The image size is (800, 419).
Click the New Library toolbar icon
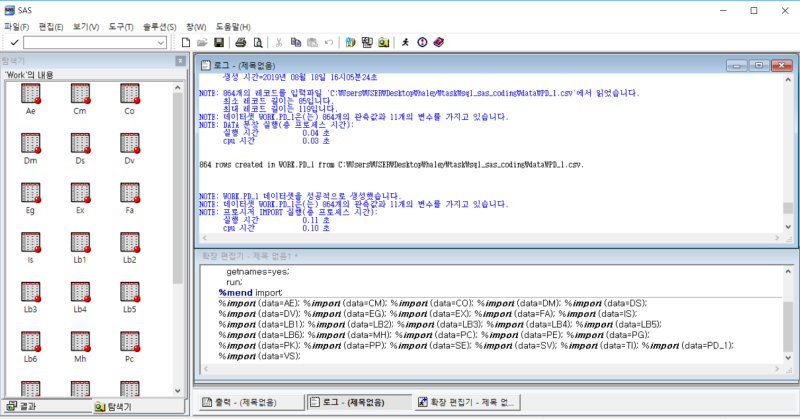pyautogui.click(x=350, y=42)
